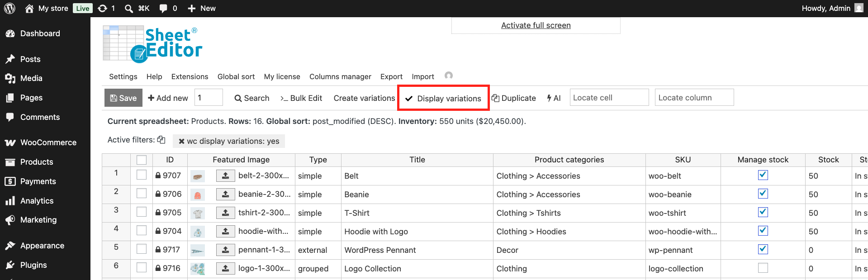868x280 pixels.
Task: Open the T-Shirt product thumbnail
Action: pos(198,214)
